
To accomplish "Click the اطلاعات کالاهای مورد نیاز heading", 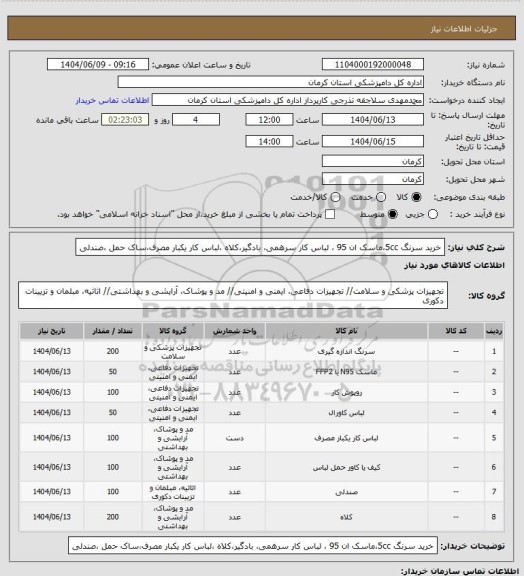I will (x=454, y=265).
